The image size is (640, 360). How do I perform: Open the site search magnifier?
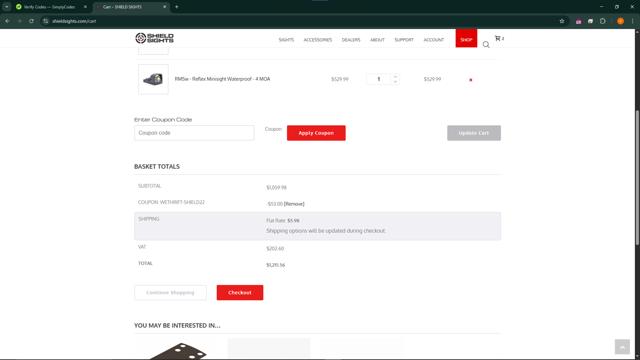click(x=486, y=44)
